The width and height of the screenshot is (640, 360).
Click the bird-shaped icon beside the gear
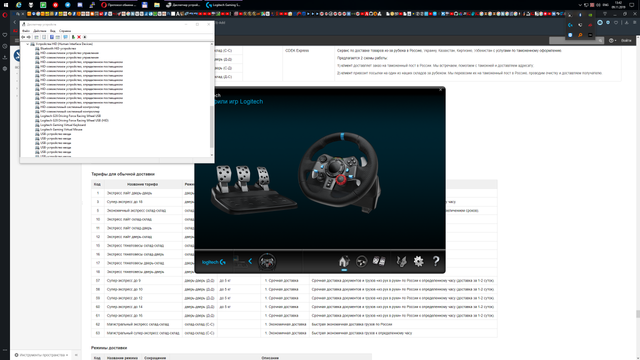pos(402,261)
